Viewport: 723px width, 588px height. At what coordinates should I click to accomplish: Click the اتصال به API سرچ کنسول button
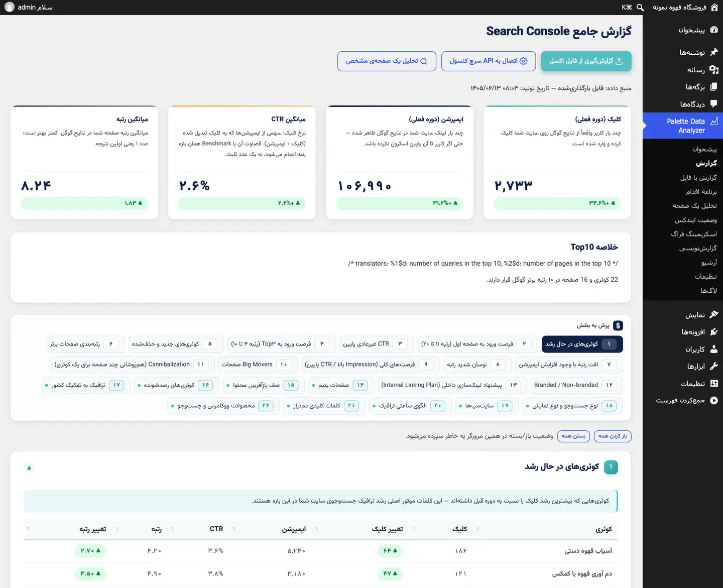click(x=489, y=61)
